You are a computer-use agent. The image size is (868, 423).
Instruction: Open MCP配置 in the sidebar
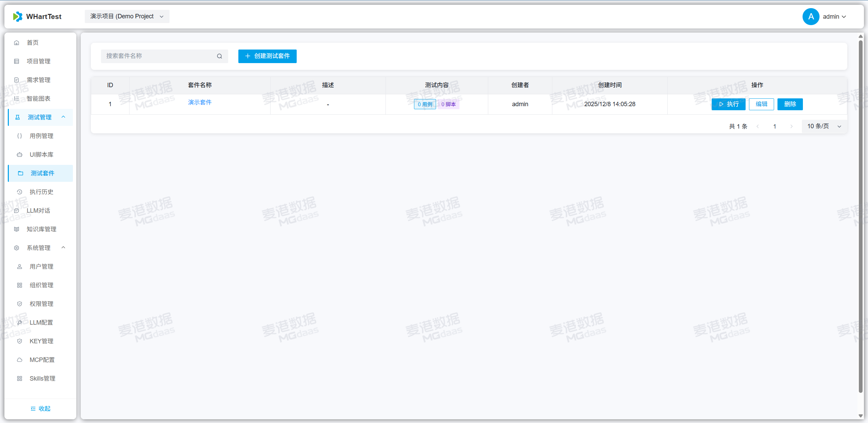point(42,360)
